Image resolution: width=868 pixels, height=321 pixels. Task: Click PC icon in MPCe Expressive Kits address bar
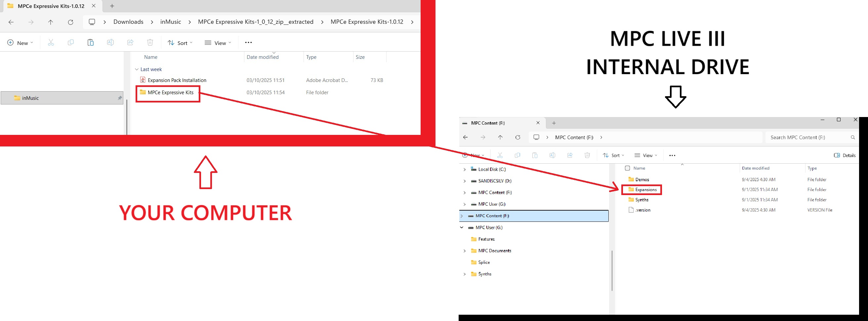92,22
